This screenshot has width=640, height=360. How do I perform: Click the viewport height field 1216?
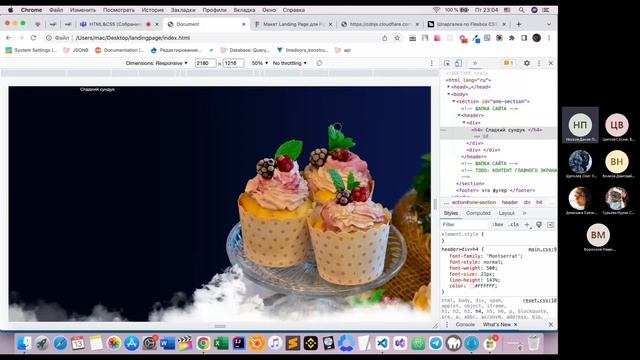[233, 63]
